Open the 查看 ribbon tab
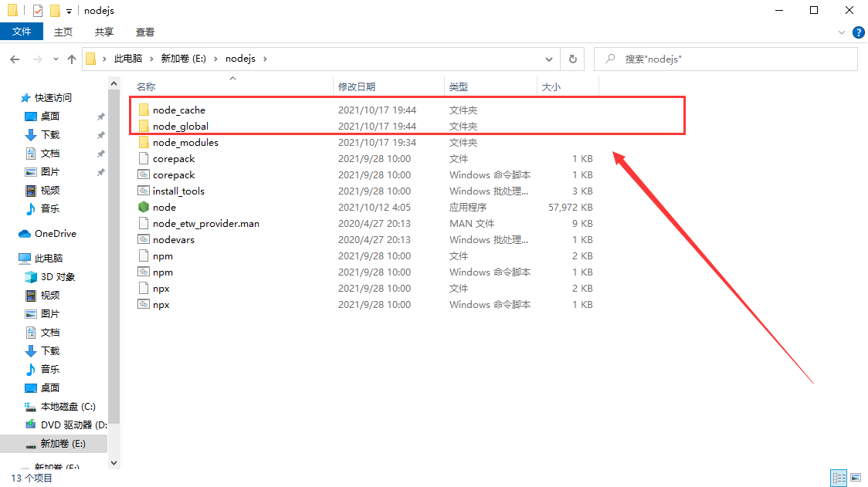This screenshot has height=487, width=868. [x=145, y=32]
